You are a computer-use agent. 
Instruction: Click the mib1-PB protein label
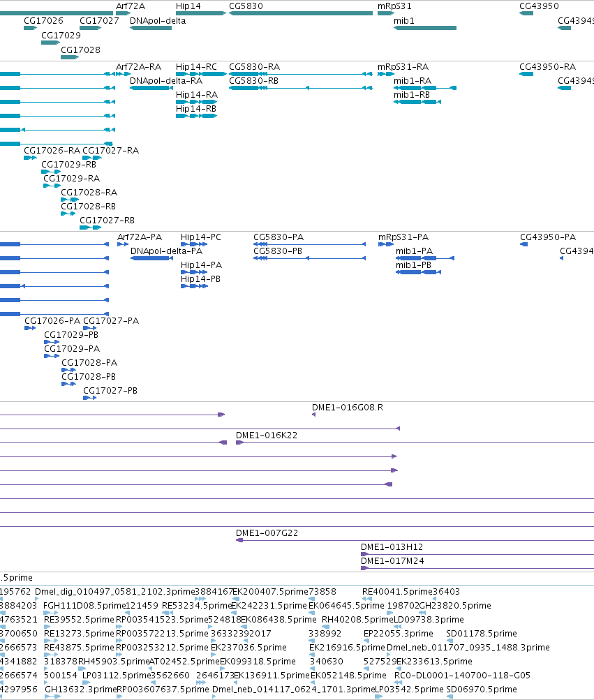[x=414, y=265]
